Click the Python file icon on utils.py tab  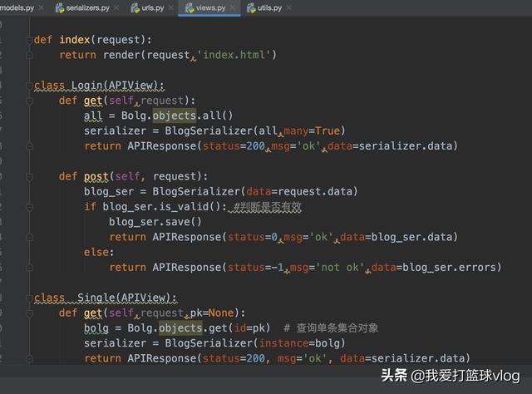point(251,7)
